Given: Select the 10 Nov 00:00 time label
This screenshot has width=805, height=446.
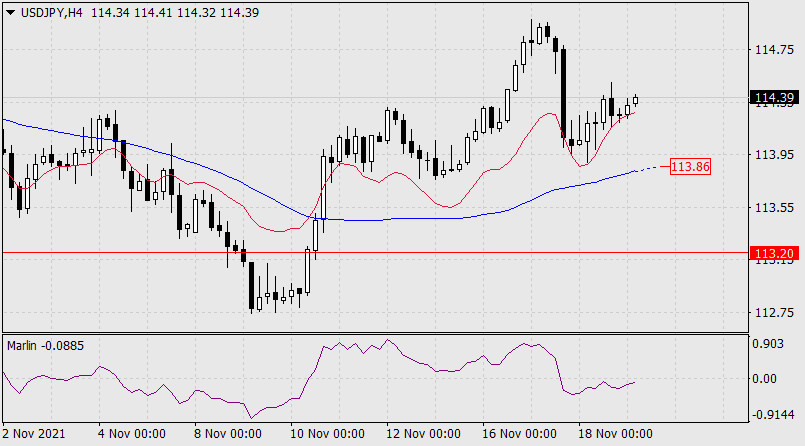Looking at the screenshot, I should 327,434.
